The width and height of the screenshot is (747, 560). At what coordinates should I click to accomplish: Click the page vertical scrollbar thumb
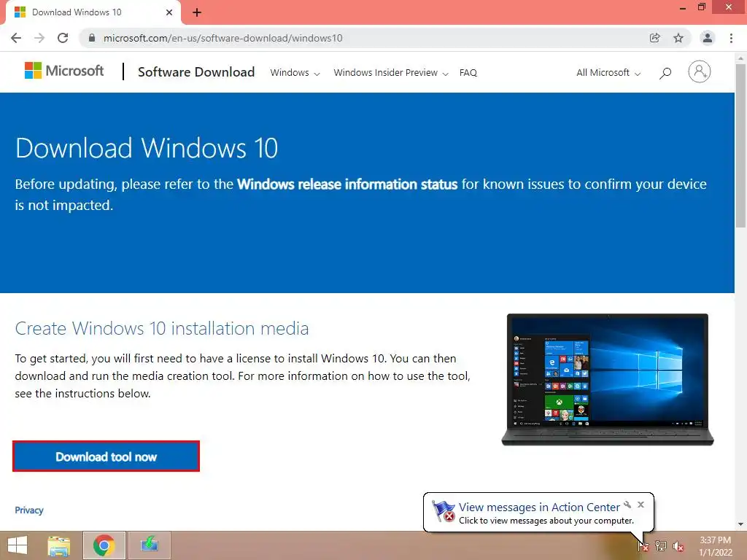coord(740,146)
